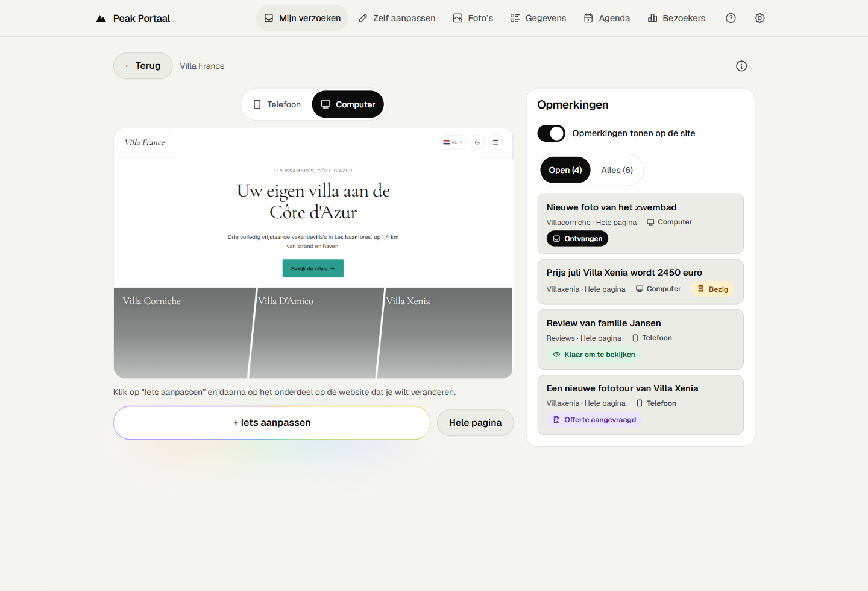Open Zelf aanpassen in top navigation
The width and height of the screenshot is (868, 591).
click(397, 18)
